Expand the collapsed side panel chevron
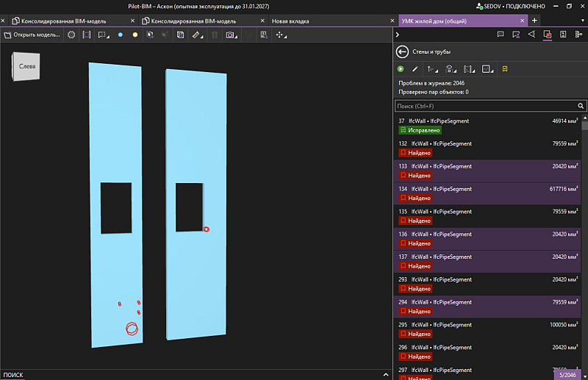588x380 pixels. (398, 35)
